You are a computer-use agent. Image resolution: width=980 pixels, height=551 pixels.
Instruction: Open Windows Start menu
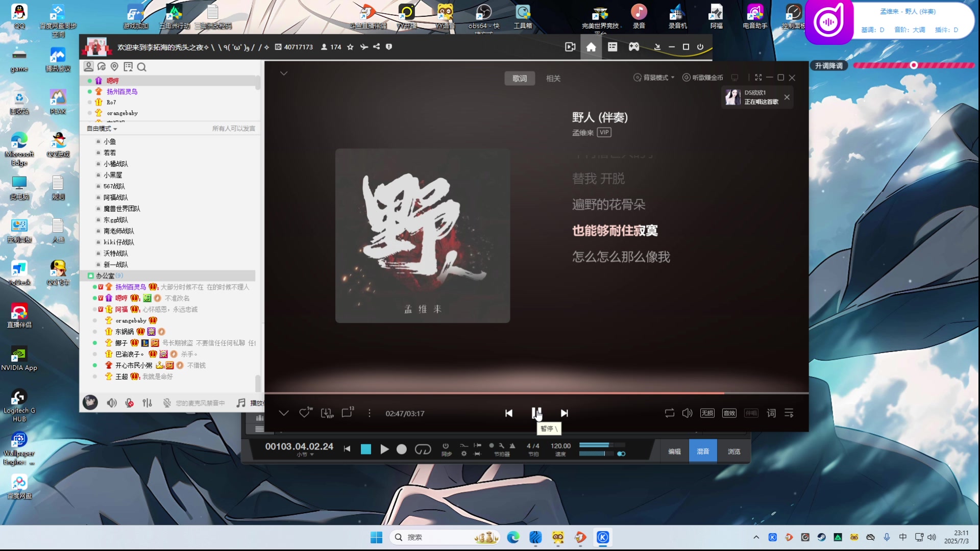[376, 537]
